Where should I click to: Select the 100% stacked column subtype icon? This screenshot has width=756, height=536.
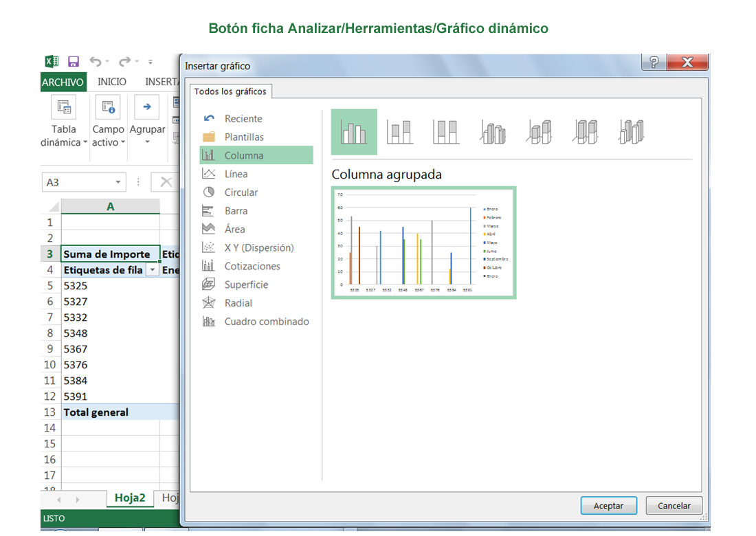coord(446,132)
